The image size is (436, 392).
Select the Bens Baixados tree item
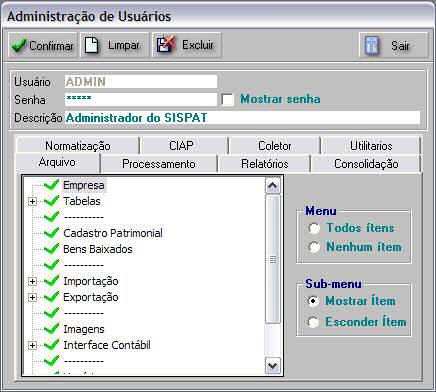point(98,249)
